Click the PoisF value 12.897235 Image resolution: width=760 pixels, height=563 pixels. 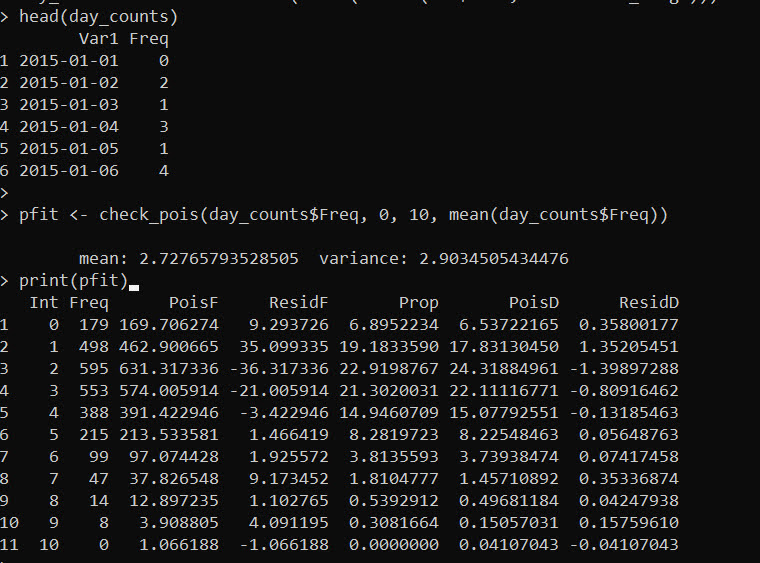pyautogui.click(x=174, y=501)
